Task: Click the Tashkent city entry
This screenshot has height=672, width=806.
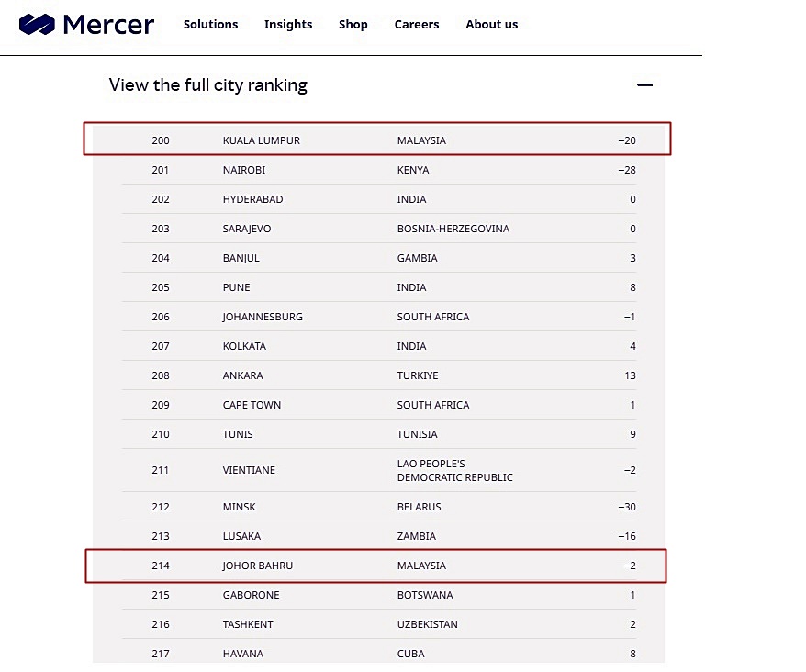Action: 248,624
